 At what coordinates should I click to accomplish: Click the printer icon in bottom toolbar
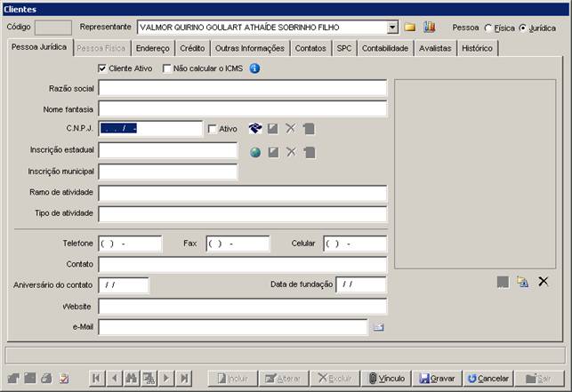46,378
